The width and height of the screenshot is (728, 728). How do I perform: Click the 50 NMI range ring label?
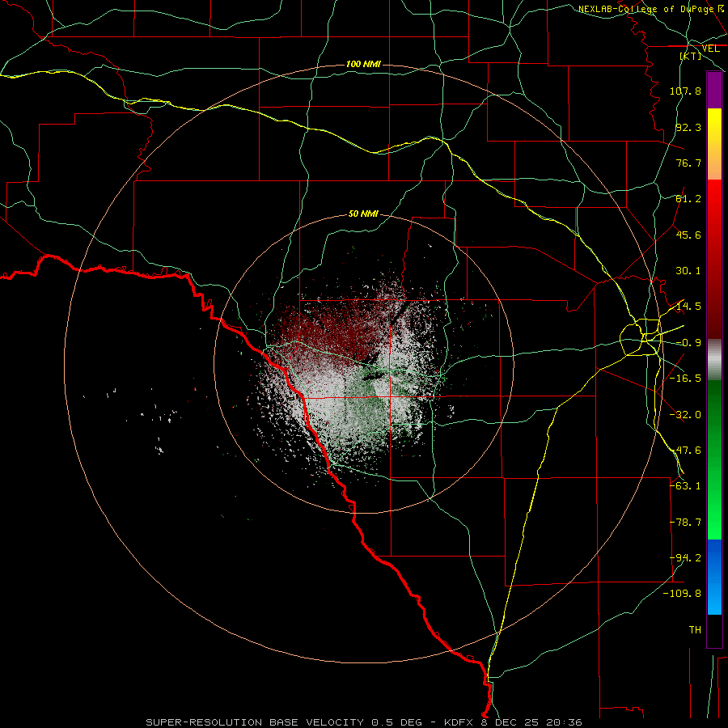363,214
